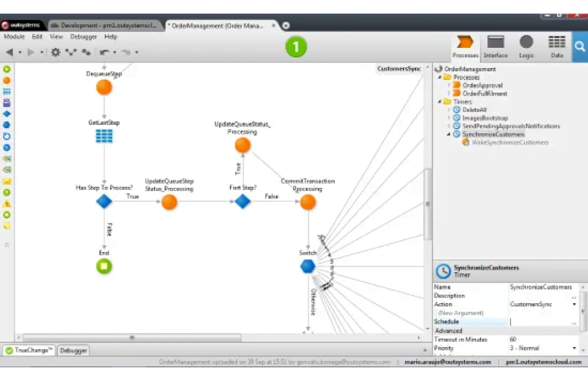Open the Help menu
This screenshot has height=381, width=588.
tap(111, 37)
